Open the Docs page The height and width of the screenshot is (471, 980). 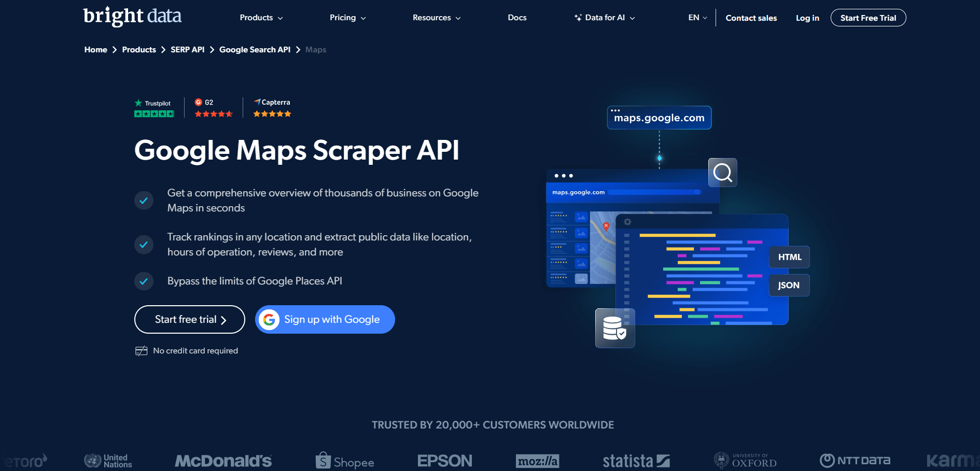tap(517, 17)
